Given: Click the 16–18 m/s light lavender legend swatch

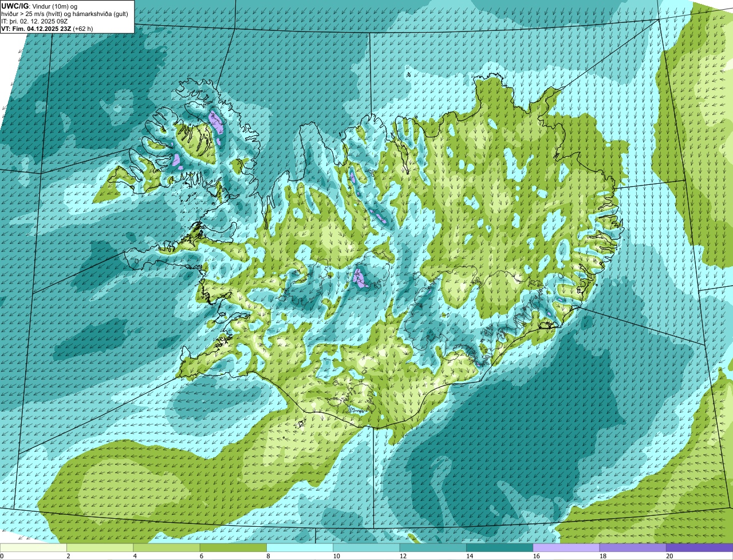Looking at the screenshot, I should (566, 547).
